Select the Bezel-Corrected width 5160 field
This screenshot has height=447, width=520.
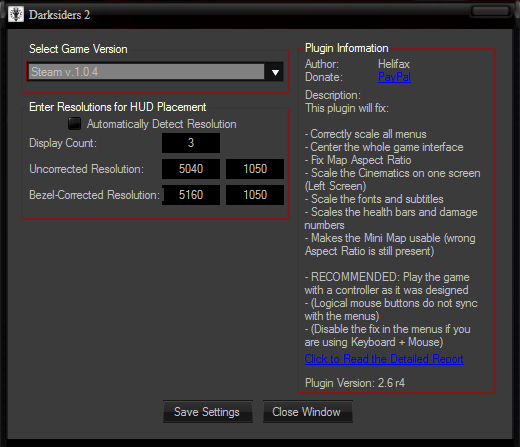coord(191,195)
